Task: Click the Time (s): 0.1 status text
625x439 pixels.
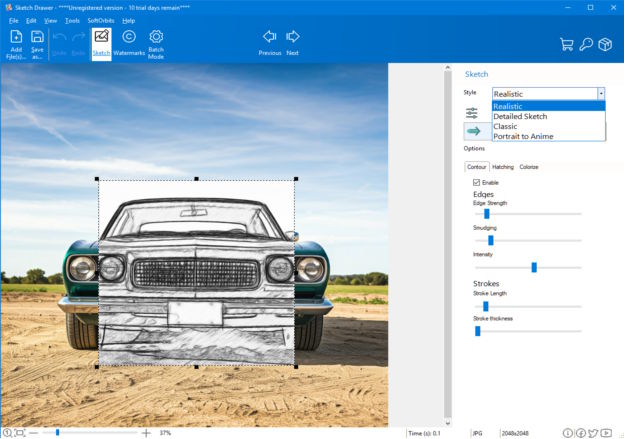Action: [x=424, y=433]
